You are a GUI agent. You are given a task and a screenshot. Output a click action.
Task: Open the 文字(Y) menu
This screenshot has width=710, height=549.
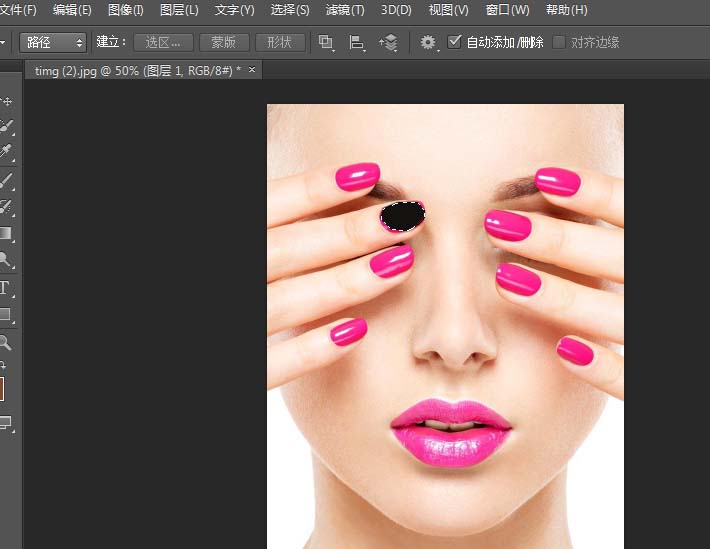[x=234, y=10]
